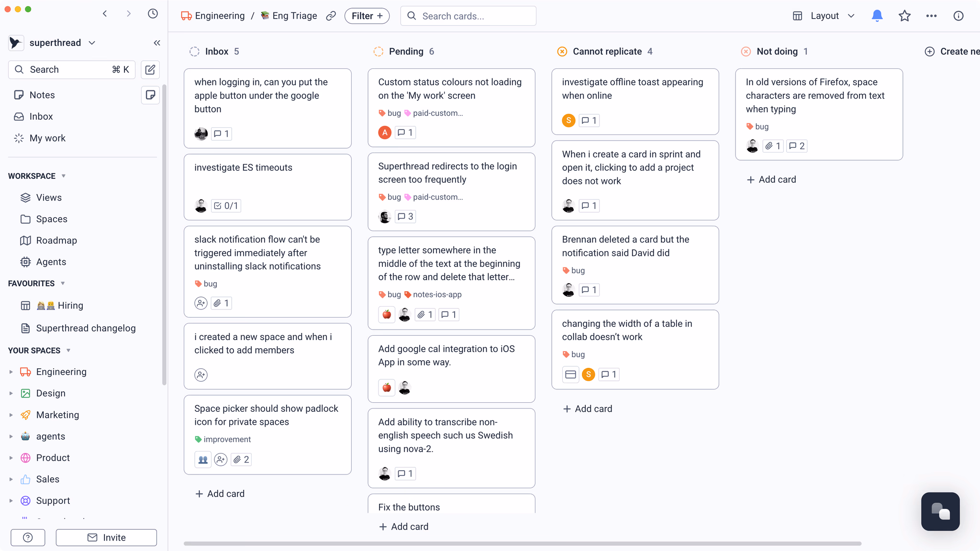Star the Eng Triage board as favourite
This screenshot has height=551, width=980.
click(904, 16)
